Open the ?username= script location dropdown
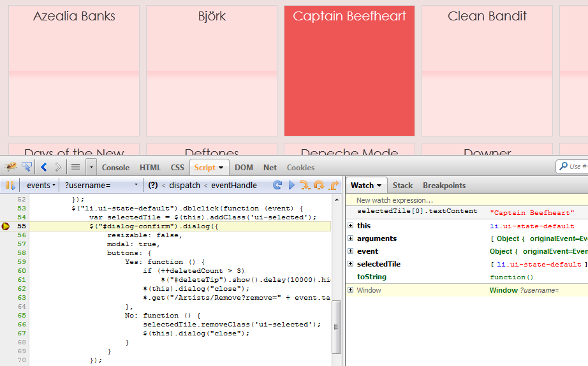This screenshot has width=588, height=366. [101, 186]
